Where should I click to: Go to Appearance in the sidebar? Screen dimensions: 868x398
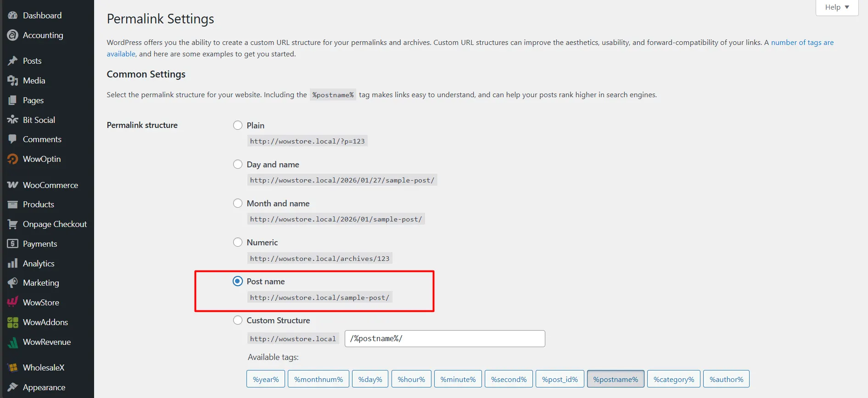[x=44, y=387]
